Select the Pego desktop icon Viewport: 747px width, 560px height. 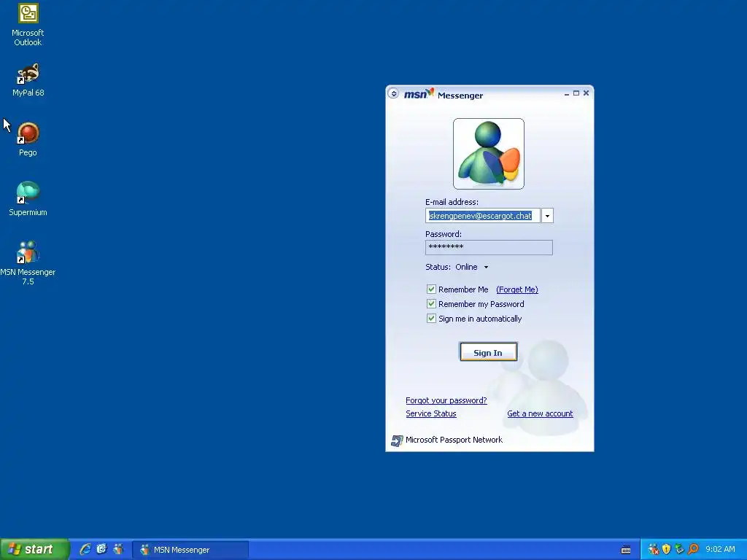(28, 139)
